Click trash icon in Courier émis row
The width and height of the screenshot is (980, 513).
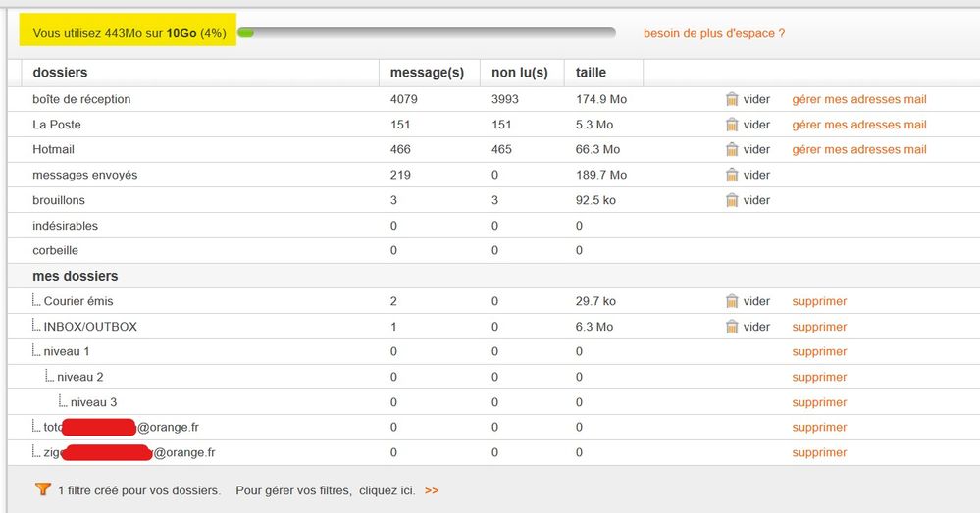pos(732,301)
